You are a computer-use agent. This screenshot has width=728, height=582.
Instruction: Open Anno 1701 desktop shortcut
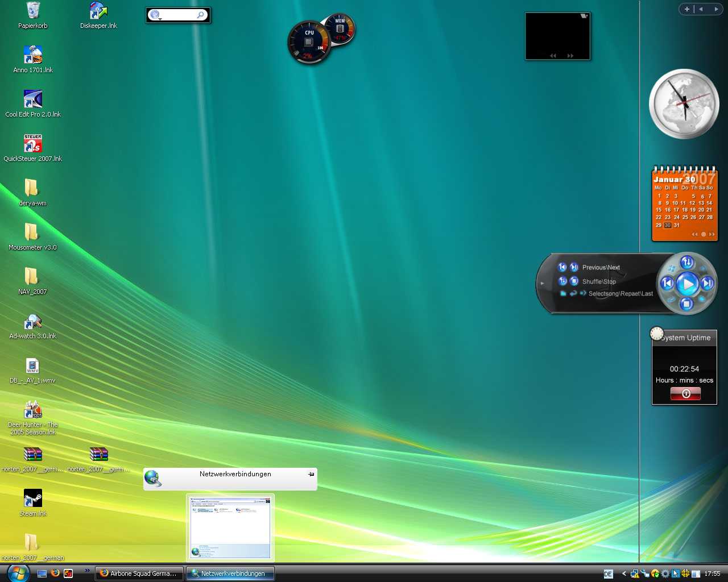point(33,55)
